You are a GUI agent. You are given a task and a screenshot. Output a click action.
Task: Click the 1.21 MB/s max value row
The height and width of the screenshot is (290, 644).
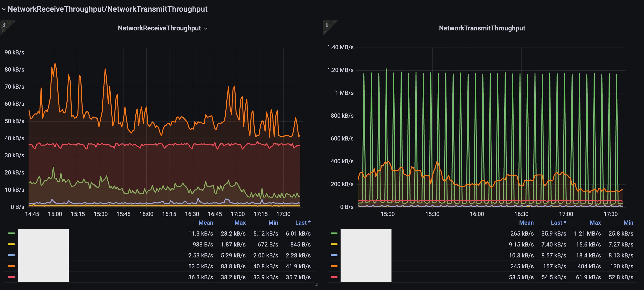coord(587,234)
